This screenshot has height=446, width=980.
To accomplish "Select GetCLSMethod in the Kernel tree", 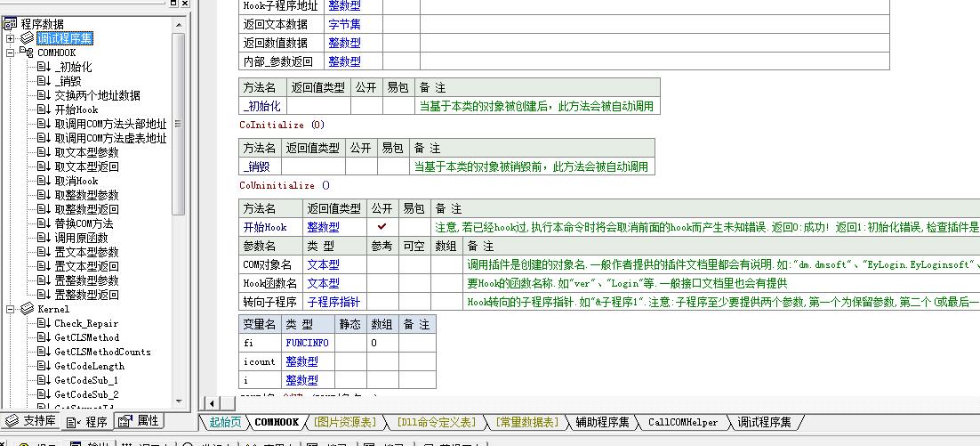I will 87,337.
